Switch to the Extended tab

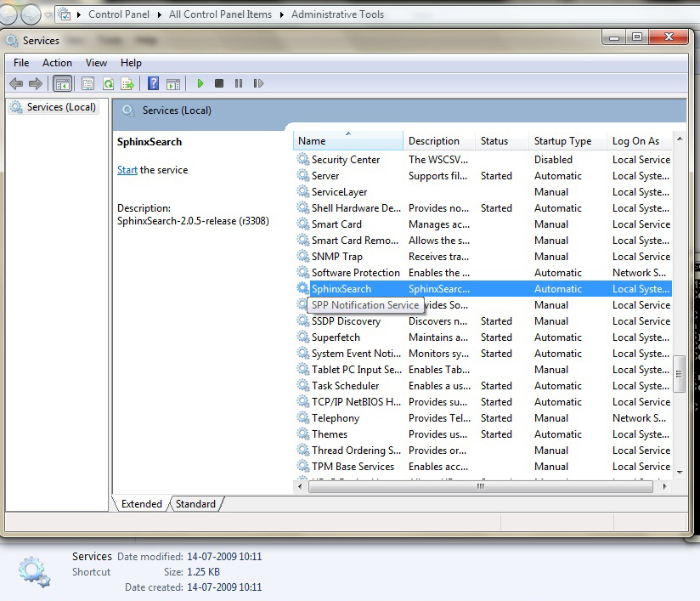142,503
